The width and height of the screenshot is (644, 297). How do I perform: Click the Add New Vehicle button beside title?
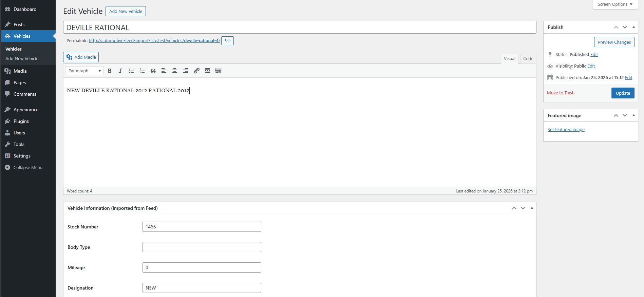click(x=126, y=11)
